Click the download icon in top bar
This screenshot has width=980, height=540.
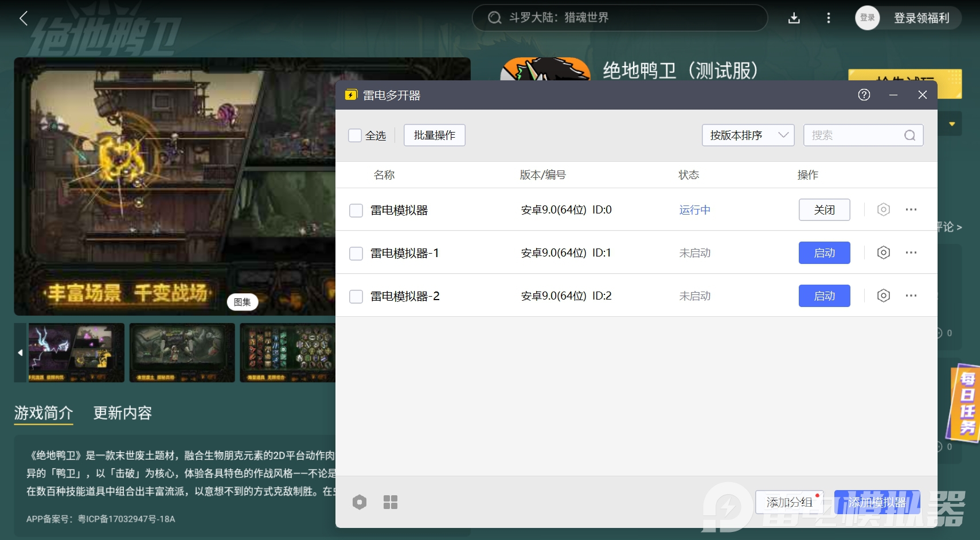794,18
